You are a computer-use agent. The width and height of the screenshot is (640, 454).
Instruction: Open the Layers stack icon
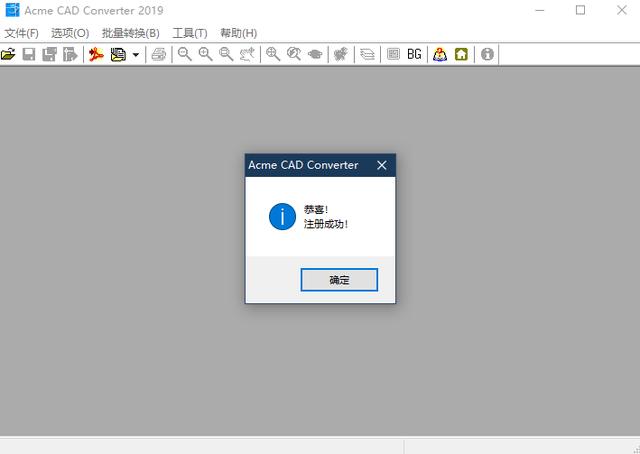click(x=367, y=54)
